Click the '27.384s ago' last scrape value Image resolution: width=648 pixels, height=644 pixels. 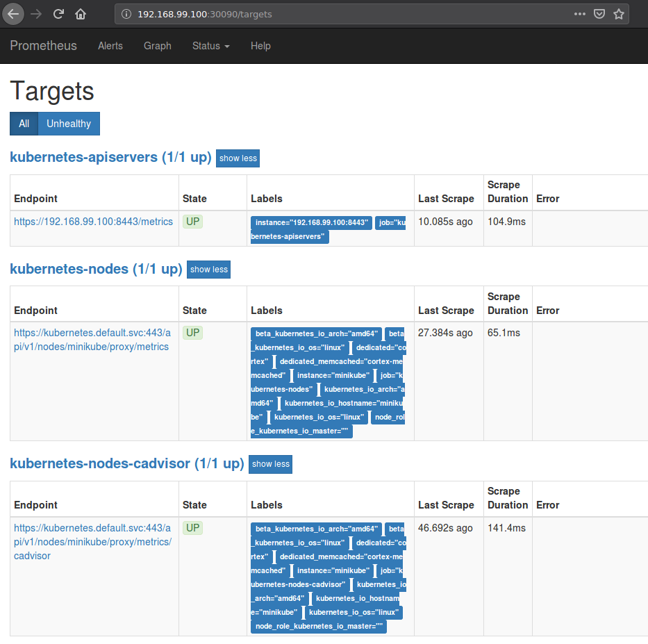click(445, 333)
